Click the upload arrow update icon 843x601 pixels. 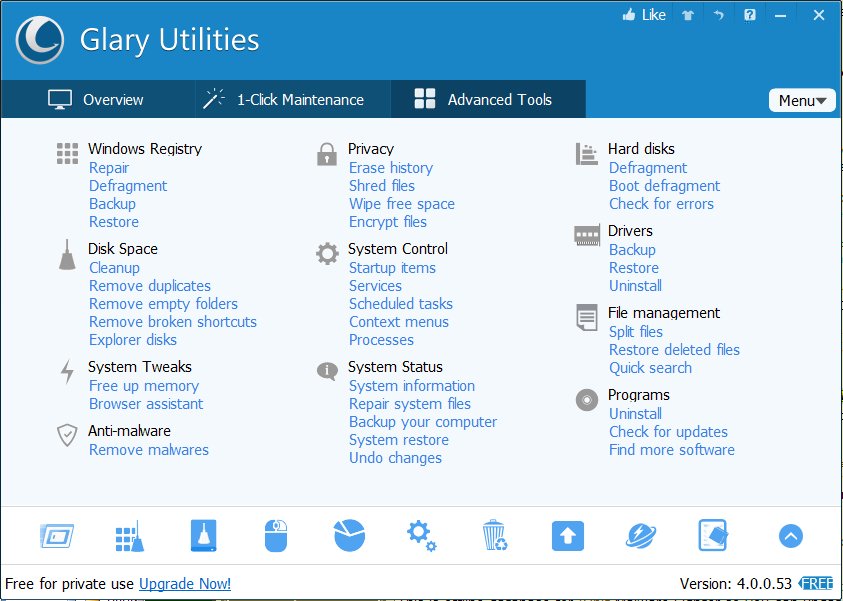[567, 536]
